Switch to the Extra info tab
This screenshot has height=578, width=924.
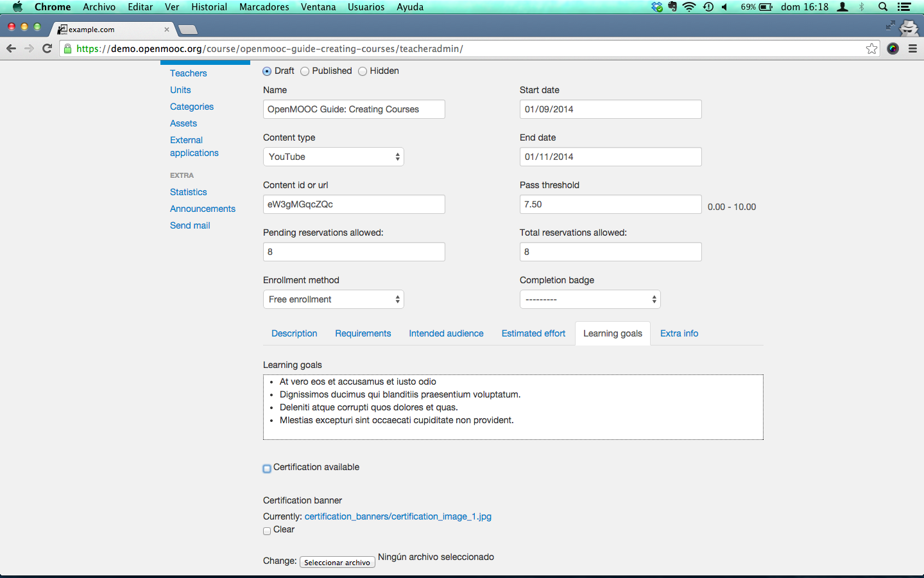click(680, 333)
